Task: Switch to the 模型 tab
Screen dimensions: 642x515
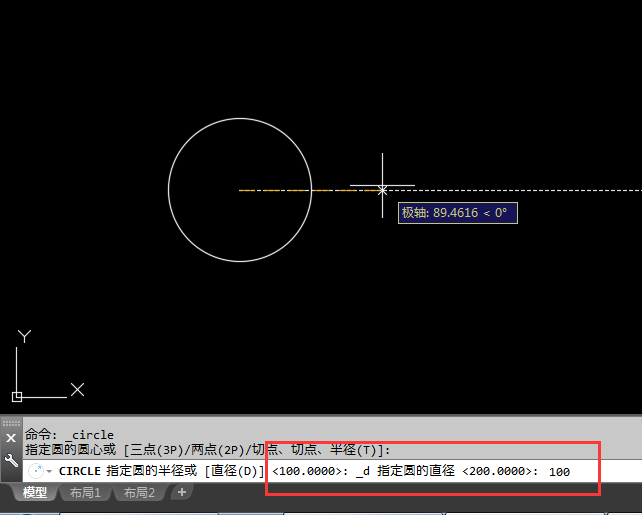Action: point(35,492)
